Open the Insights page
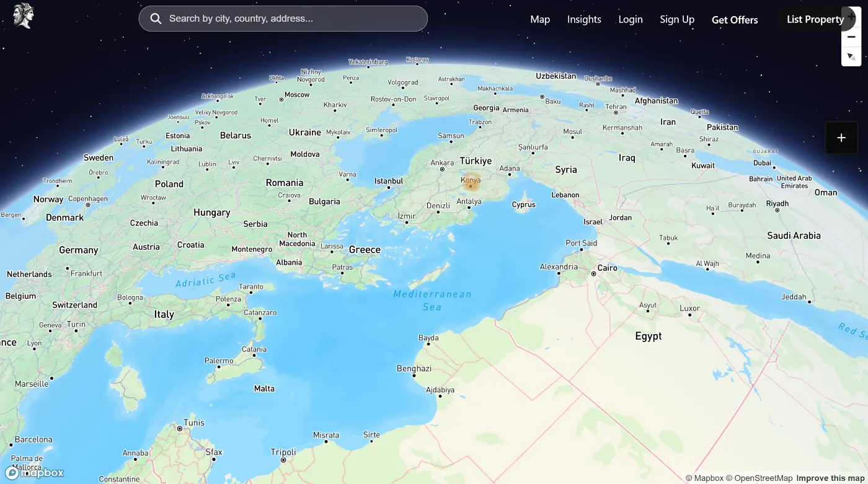 coord(584,19)
